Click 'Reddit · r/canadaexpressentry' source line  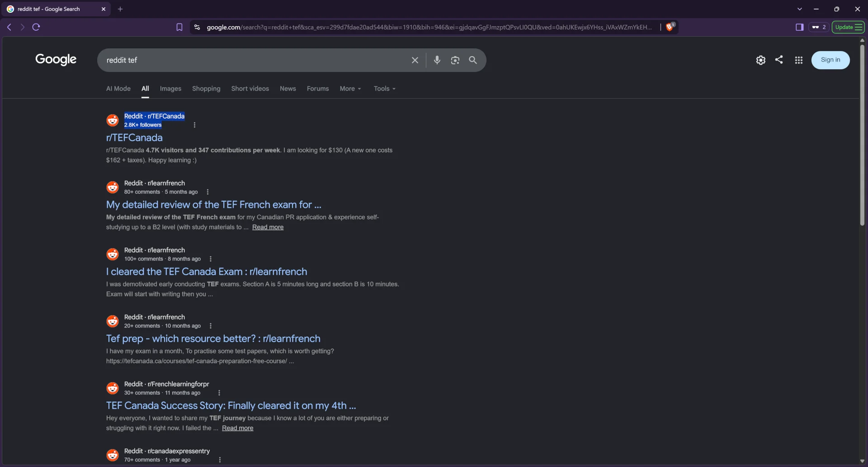[167, 451]
